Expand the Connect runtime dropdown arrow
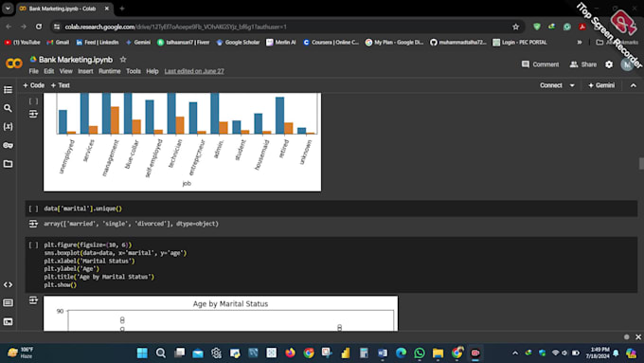Viewport: 644px width, 363px height. pyautogui.click(x=572, y=85)
